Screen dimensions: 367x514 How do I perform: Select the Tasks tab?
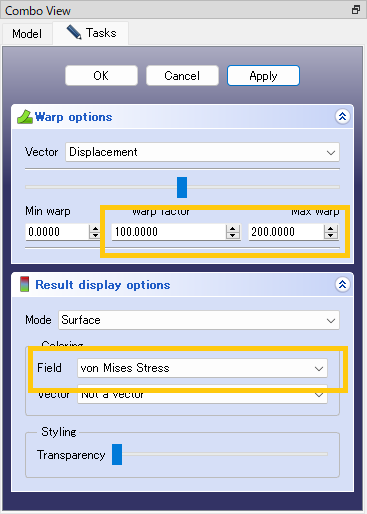click(91, 33)
